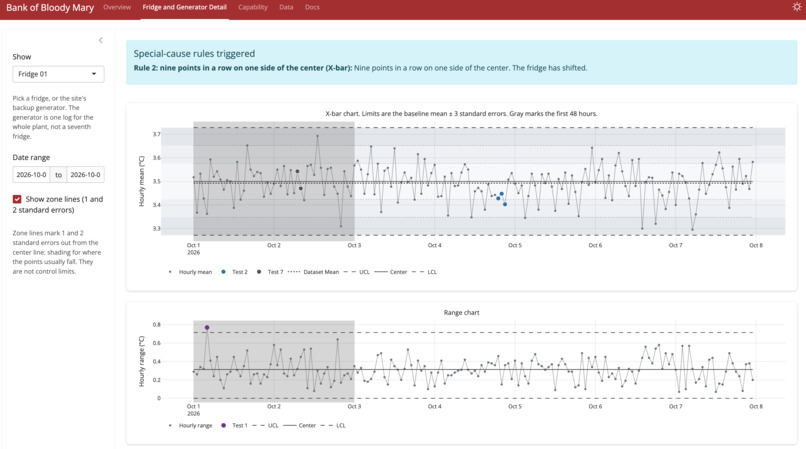Viewport: 806px width, 449px height.
Task: Click the Range chart title
Action: coord(462,313)
